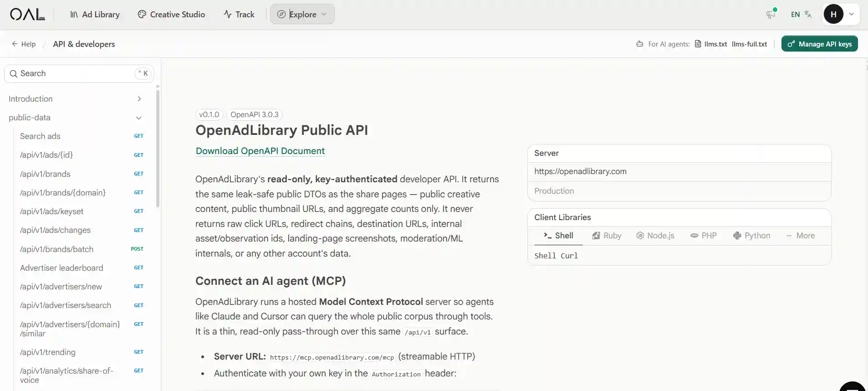The image size is (868, 391).
Task: Open the /api/v1/advertisers/new endpoint
Action: [81, 287]
